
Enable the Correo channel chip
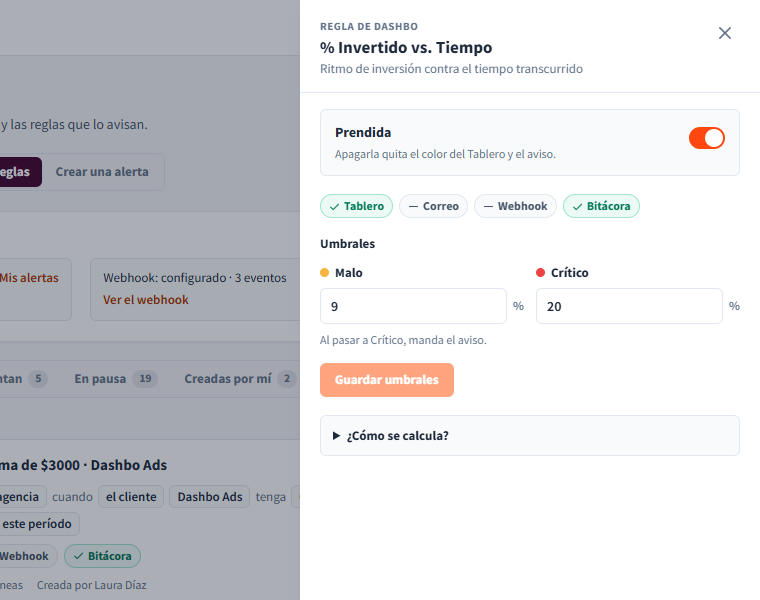[433, 206]
